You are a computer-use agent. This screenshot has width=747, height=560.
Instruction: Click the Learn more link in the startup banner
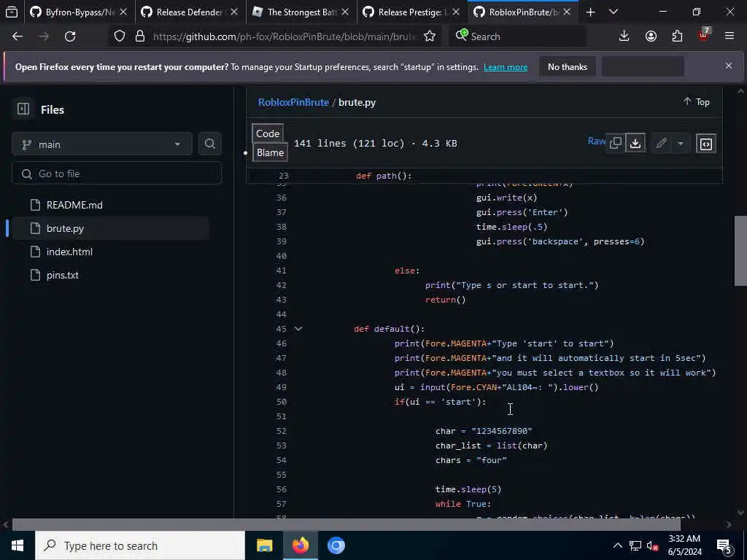point(506,67)
